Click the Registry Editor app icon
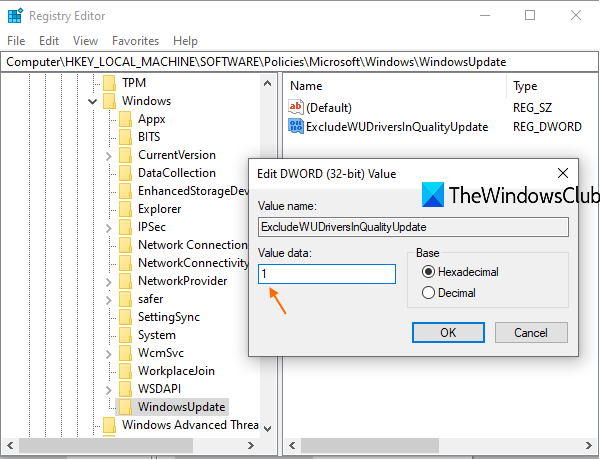The height and width of the screenshot is (460, 600). [x=15, y=16]
